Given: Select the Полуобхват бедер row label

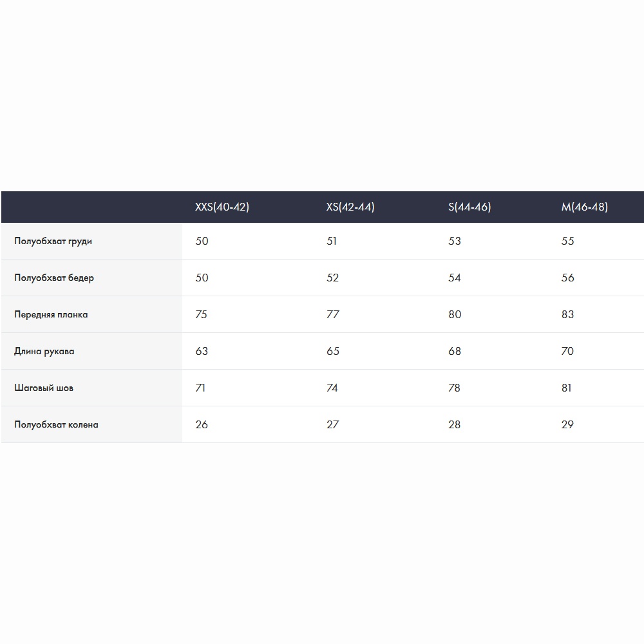Looking at the screenshot, I should (x=54, y=278).
